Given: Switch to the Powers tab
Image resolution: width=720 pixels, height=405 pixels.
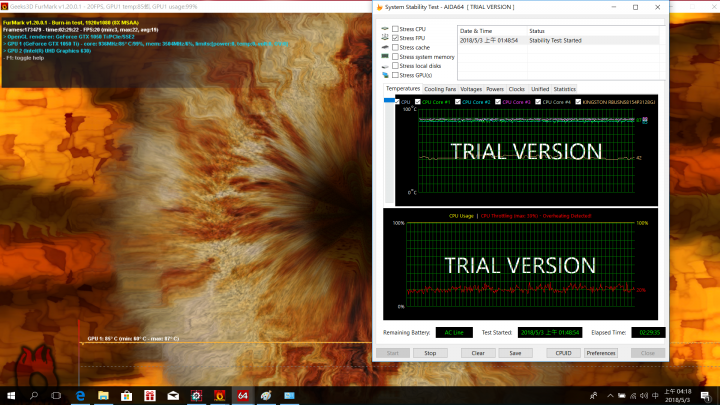Looking at the screenshot, I should click(x=495, y=89).
